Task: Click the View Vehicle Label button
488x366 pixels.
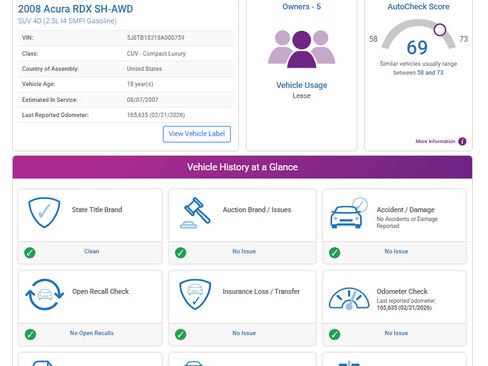Action: pyautogui.click(x=197, y=134)
